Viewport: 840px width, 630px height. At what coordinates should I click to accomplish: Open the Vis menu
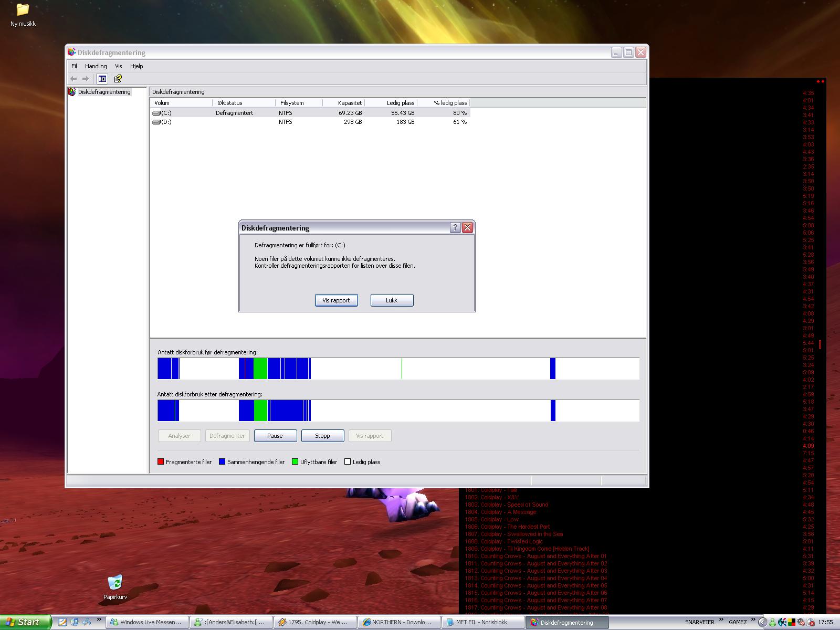[119, 66]
